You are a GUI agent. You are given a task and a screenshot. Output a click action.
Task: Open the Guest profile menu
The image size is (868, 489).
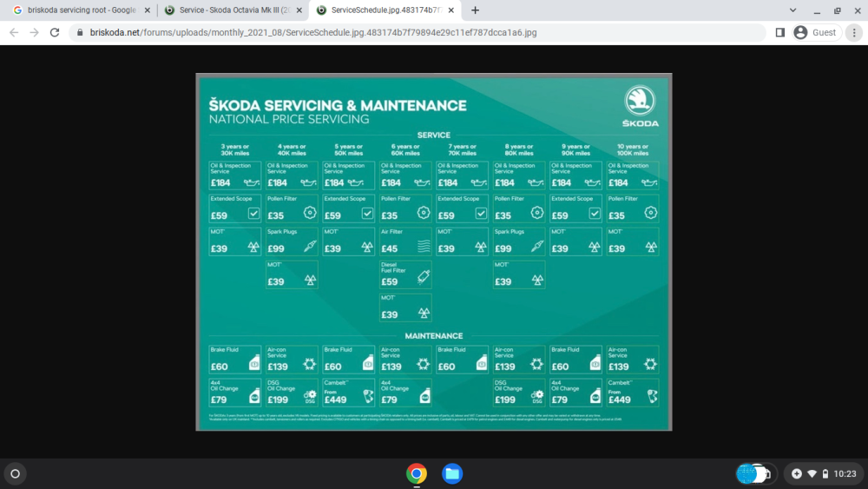pos(816,33)
